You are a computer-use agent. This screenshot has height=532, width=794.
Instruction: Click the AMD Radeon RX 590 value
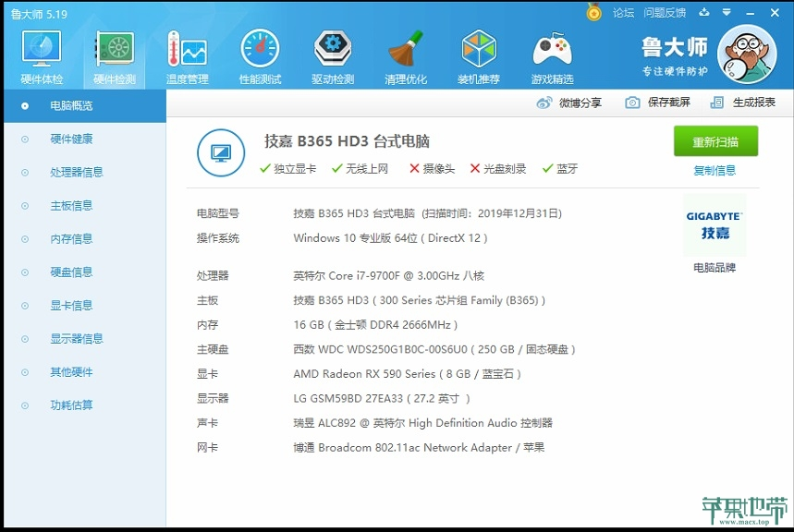click(407, 374)
